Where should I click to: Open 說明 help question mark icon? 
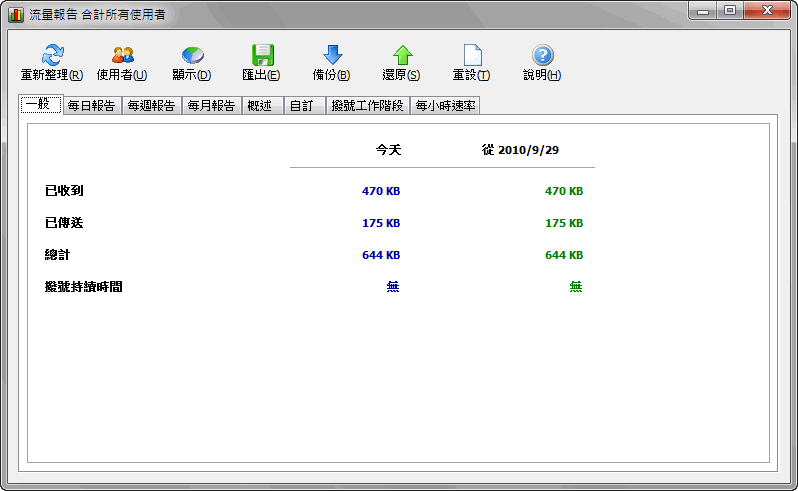[x=542, y=56]
